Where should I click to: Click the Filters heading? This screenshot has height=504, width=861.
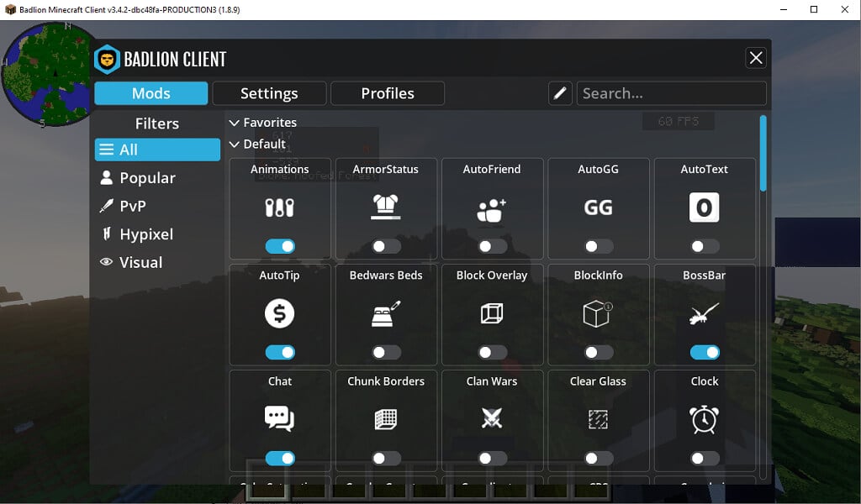pyautogui.click(x=157, y=123)
